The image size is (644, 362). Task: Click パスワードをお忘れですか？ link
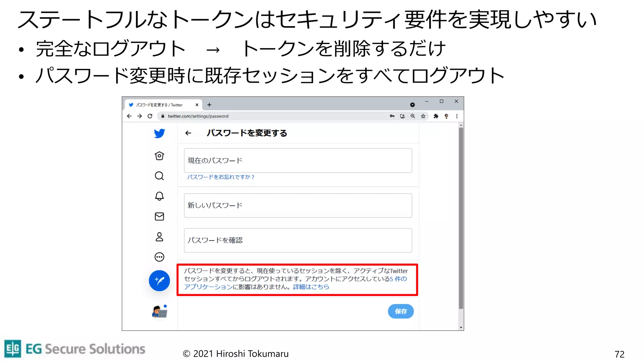(x=221, y=177)
